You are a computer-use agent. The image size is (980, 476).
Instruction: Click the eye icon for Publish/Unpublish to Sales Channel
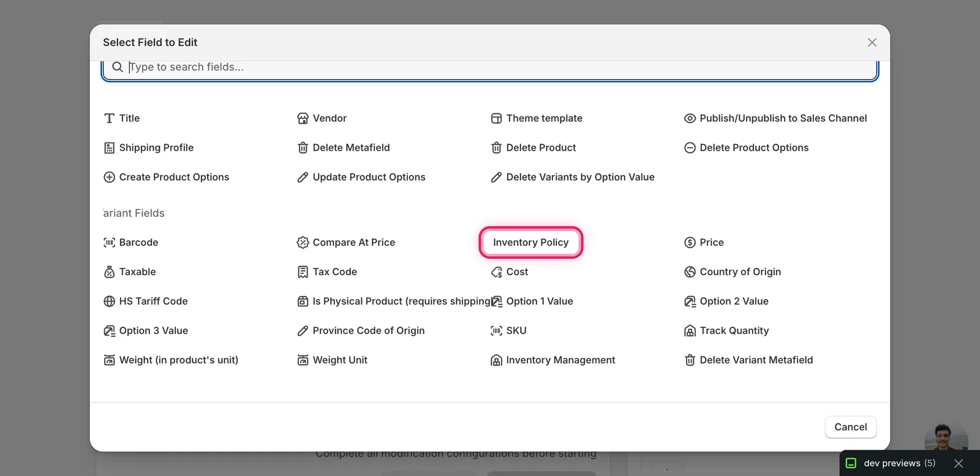[x=690, y=118]
